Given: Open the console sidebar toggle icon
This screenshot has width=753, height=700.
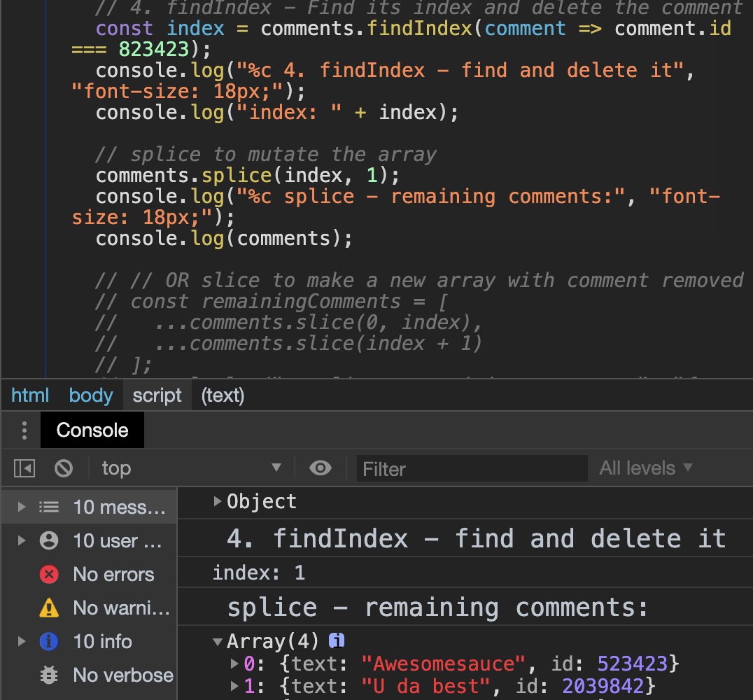Looking at the screenshot, I should pyautogui.click(x=22, y=468).
